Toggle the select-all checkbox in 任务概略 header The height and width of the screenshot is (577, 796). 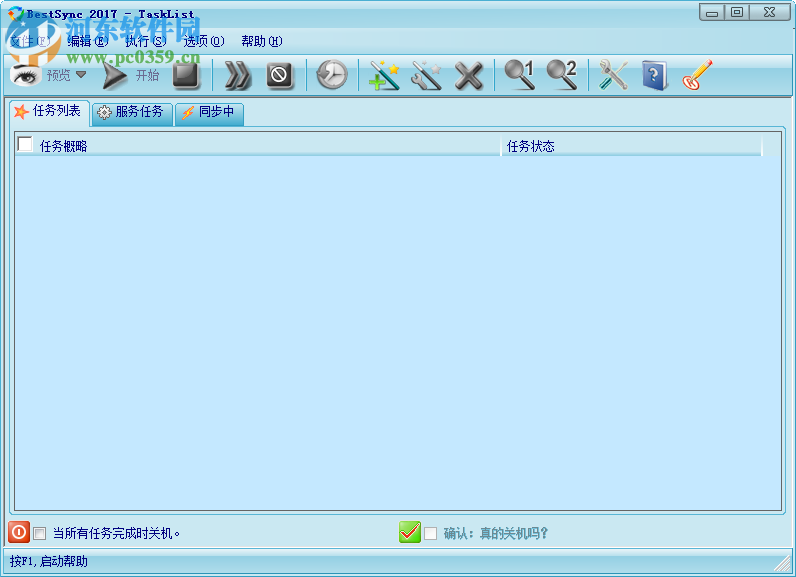[x=25, y=144]
